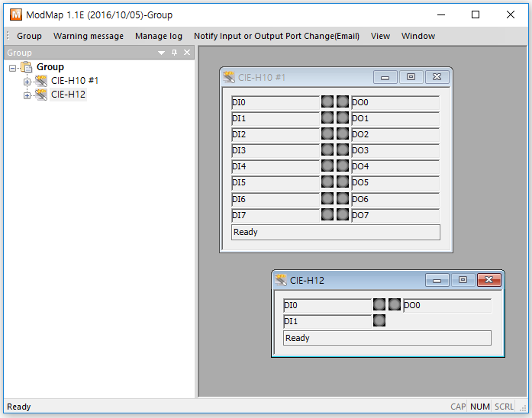The width and height of the screenshot is (532, 418).
Task: Toggle DO3 output LED in CIE-H10 #1 window
Action: (343, 150)
